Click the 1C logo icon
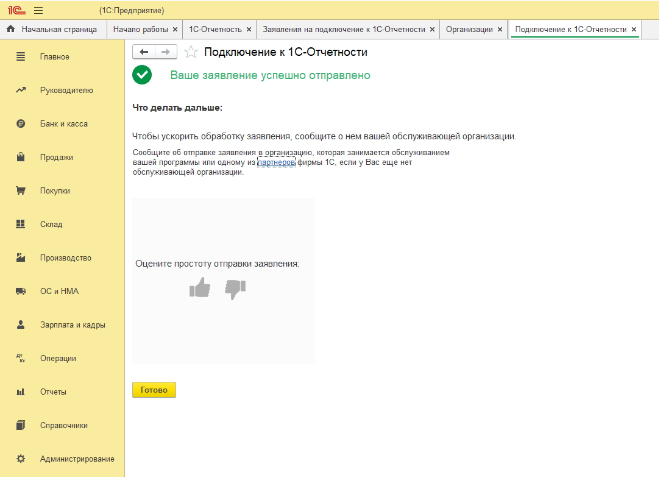The height and width of the screenshot is (477, 659). 16,10
